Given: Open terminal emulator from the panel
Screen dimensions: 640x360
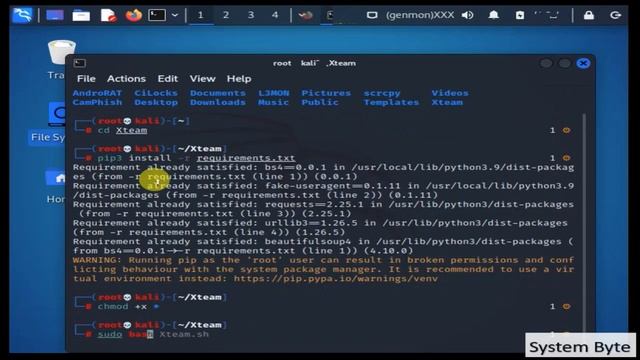Looking at the screenshot, I should 157,16.
